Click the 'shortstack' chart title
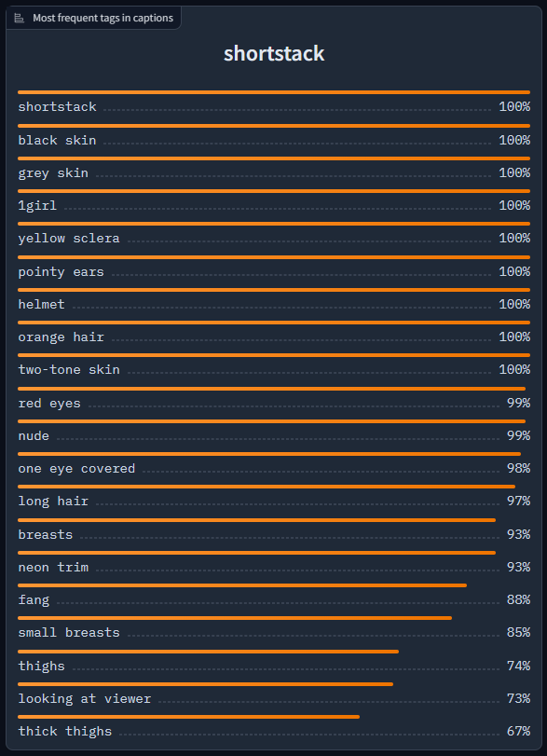The height and width of the screenshot is (756, 547). point(274,53)
